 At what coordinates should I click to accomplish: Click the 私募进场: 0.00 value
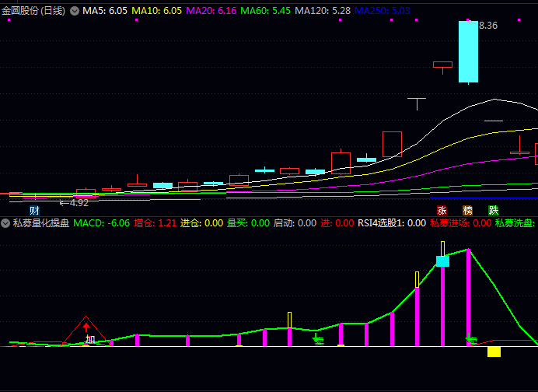point(461,223)
